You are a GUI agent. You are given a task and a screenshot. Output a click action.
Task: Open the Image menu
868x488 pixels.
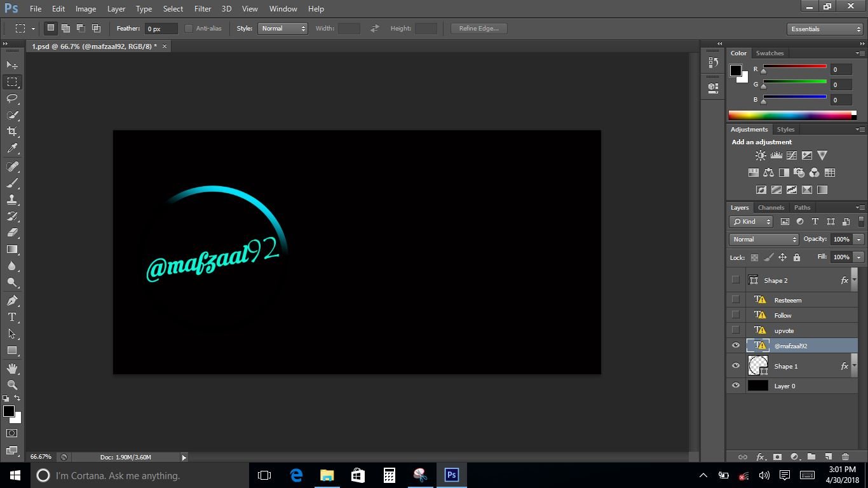coord(86,9)
